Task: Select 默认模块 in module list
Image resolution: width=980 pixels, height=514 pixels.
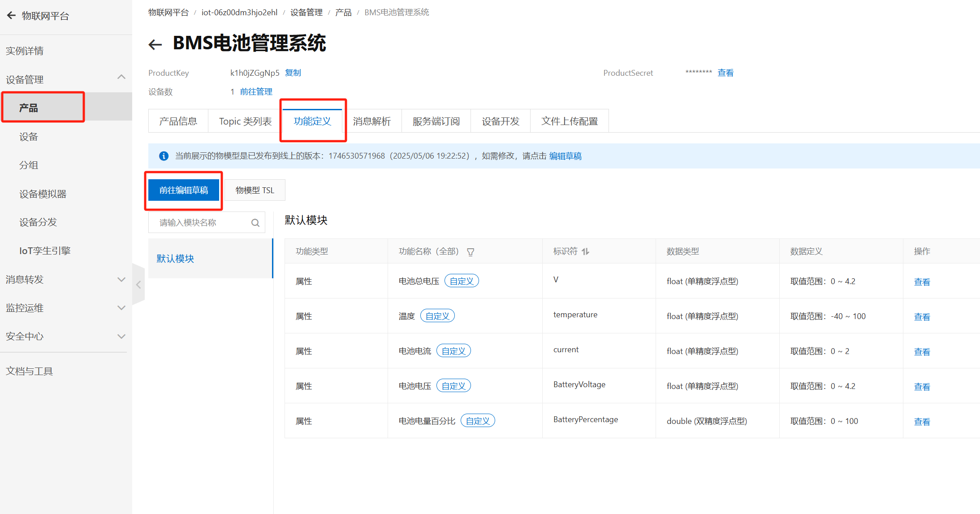Action: pyautogui.click(x=175, y=259)
